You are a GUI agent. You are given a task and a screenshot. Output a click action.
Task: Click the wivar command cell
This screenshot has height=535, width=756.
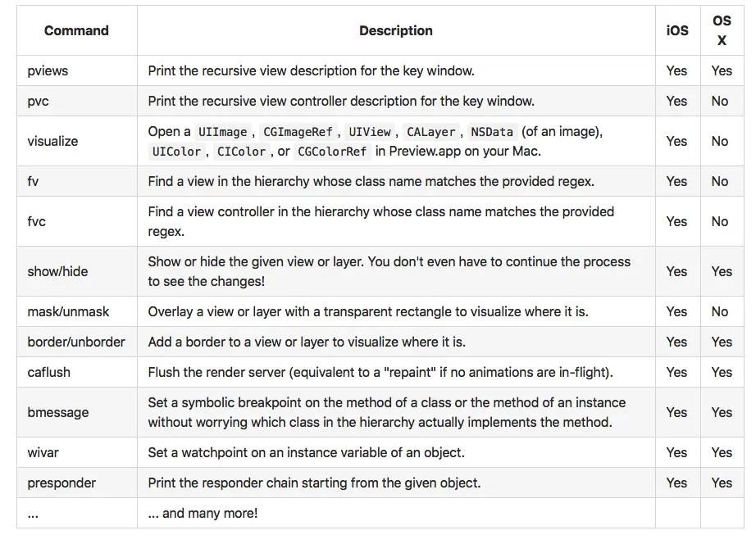click(x=43, y=452)
